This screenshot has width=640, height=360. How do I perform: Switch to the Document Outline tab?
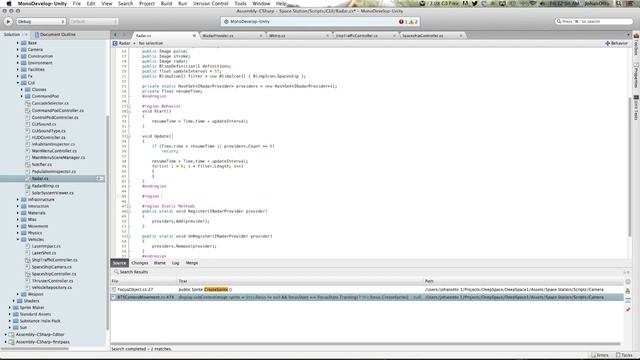[55, 35]
